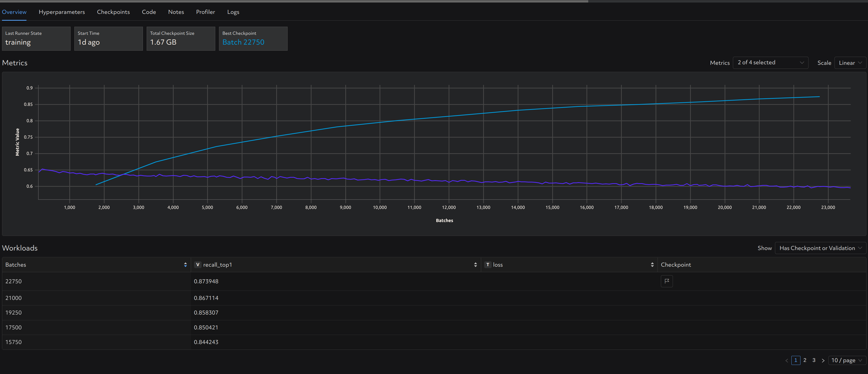
Task: Switch to the Profiler tab
Action: tap(205, 12)
